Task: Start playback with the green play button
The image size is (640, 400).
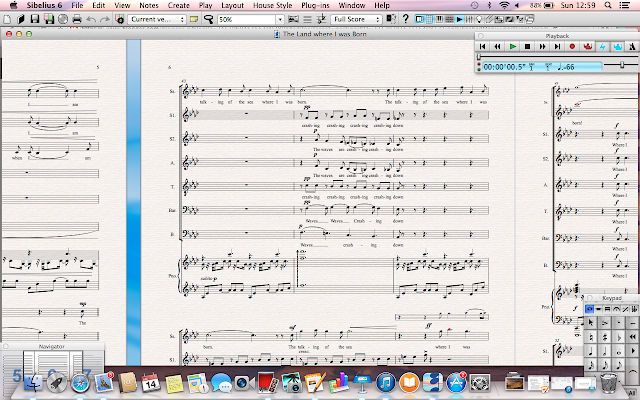Action: click(x=513, y=47)
